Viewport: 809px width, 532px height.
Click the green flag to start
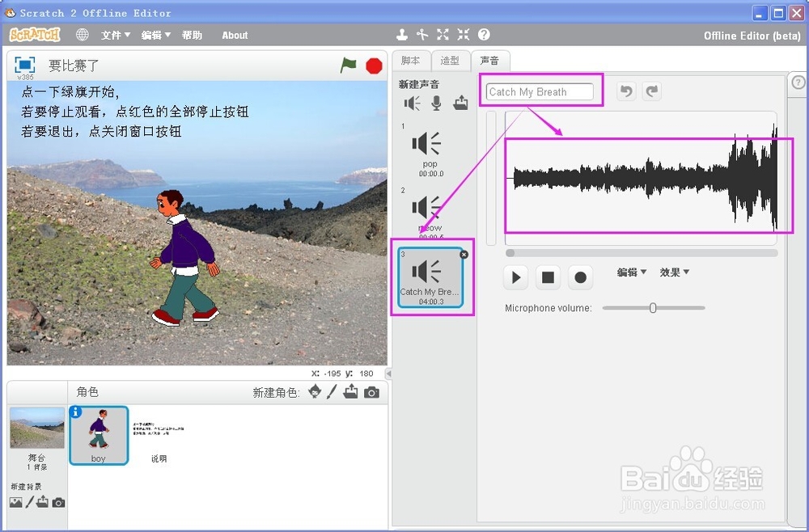point(349,65)
